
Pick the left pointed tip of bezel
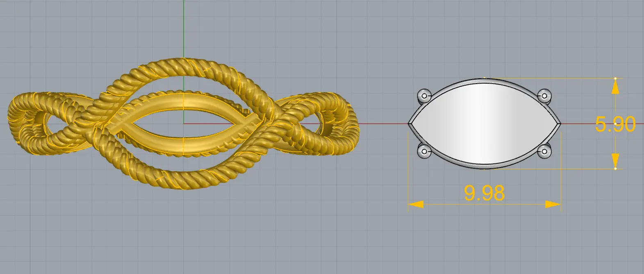(x=410, y=123)
